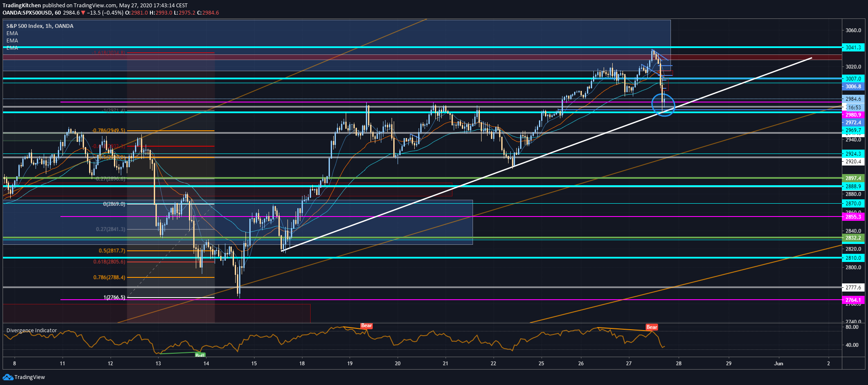Click the 40.00 indicator scale value
868x385 pixels.
click(x=852, y=345)
